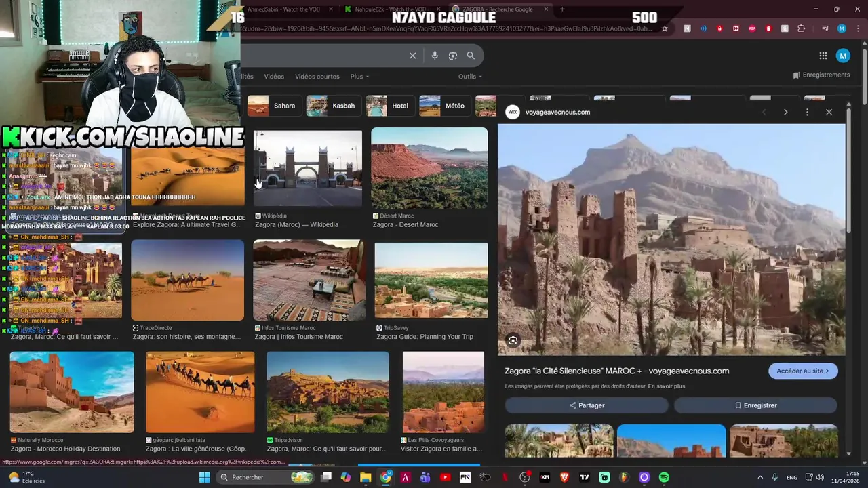Viewport: 868px width, 488px height.
Task: Switch to the Nahoule82k browser tab
Action: tap(390, 9)
